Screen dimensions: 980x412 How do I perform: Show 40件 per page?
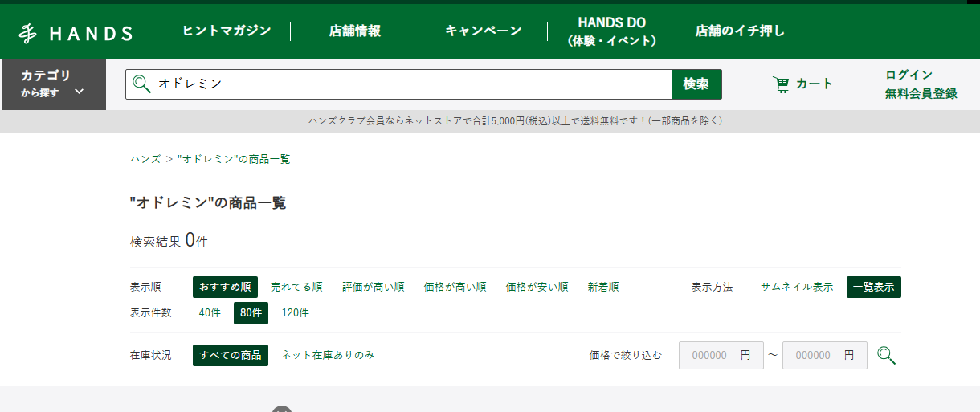[210, 313]
